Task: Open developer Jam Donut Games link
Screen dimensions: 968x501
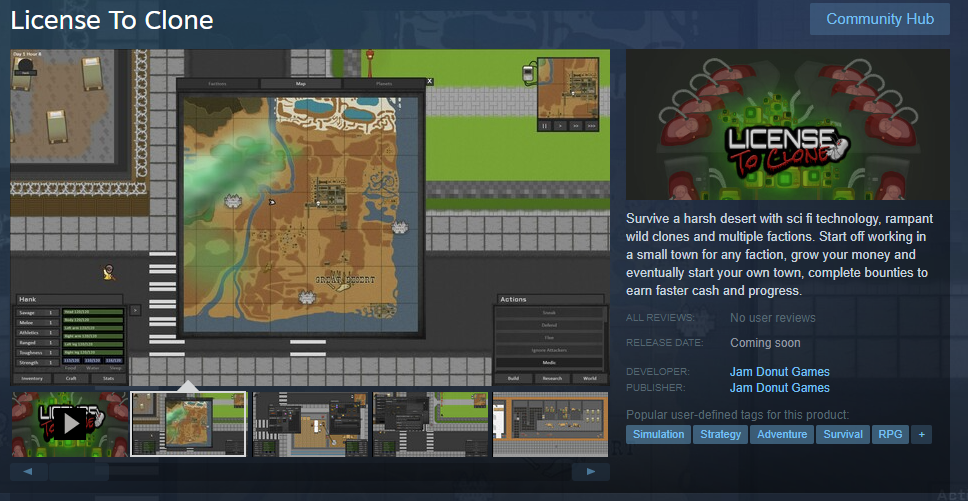Action: click(x=780, y=372)
